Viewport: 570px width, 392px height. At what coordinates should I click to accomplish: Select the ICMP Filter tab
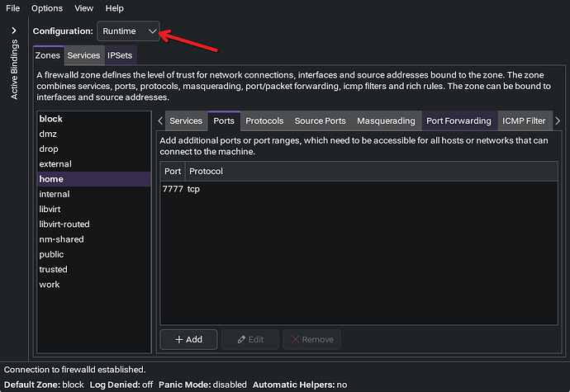[x=524, y=120]
